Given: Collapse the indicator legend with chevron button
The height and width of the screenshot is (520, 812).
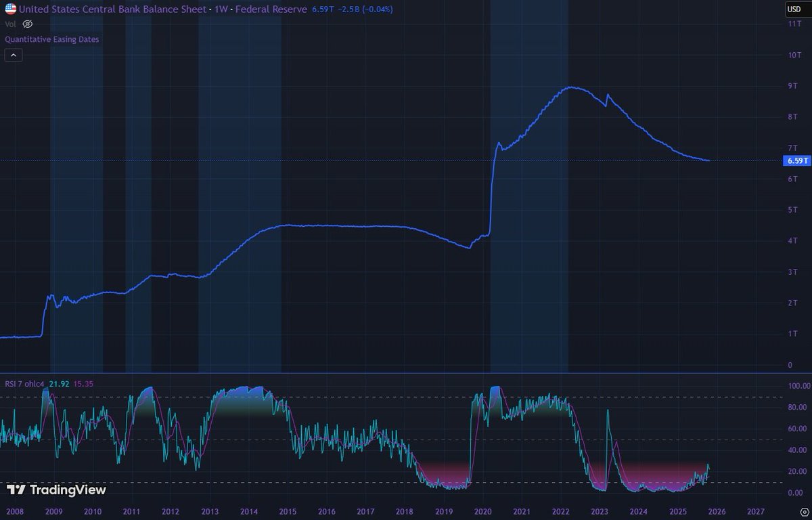Looking at the screenshot, I should pos(14,56).
